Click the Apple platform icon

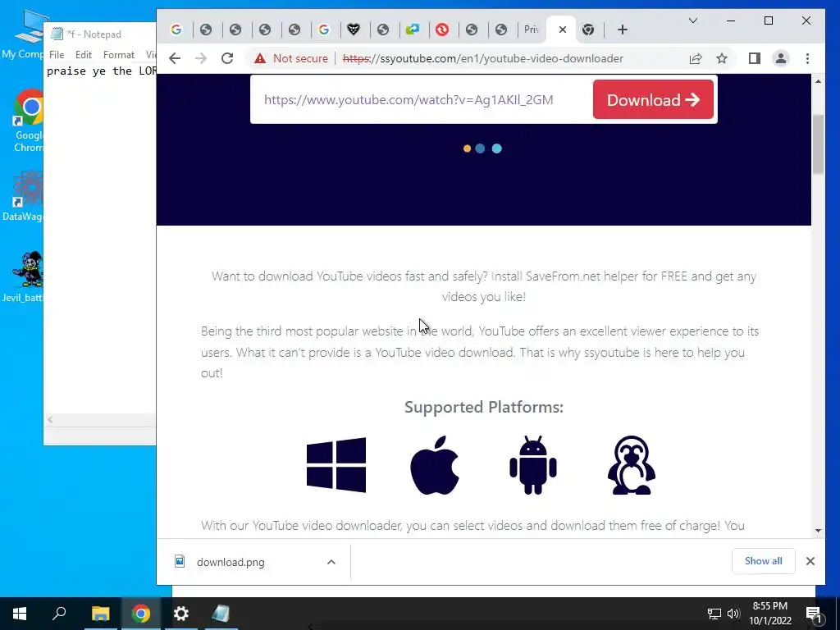435,465
